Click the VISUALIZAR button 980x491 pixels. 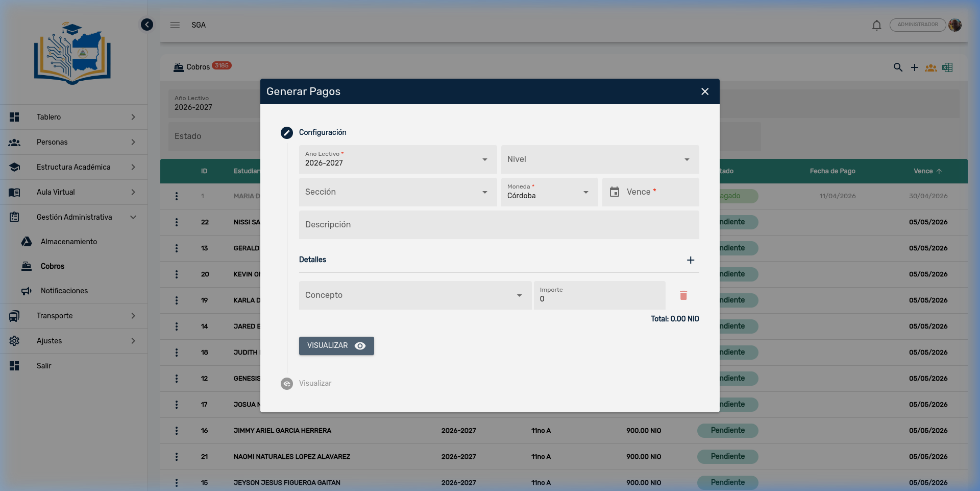336,346
